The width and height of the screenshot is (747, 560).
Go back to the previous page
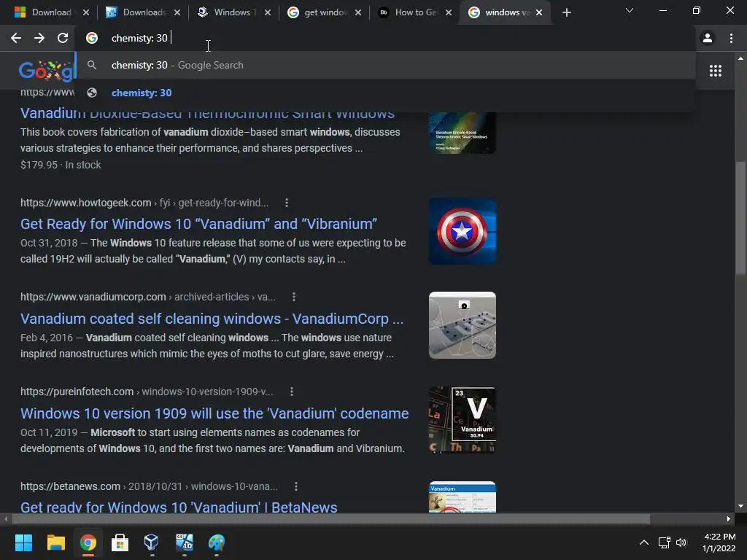[x=16, y=38]
